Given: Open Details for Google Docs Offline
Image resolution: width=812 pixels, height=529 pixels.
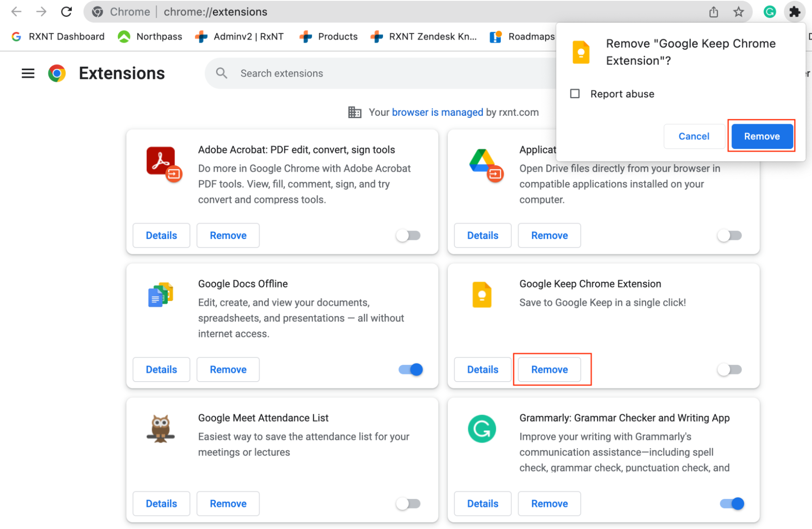Looking at the screenshot, I should [x=161, y=369].
